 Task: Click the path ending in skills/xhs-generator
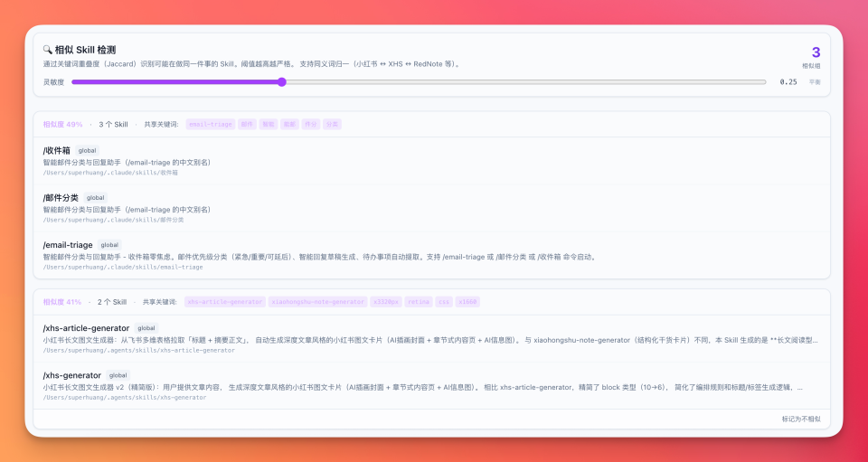[x=125, y=397]
